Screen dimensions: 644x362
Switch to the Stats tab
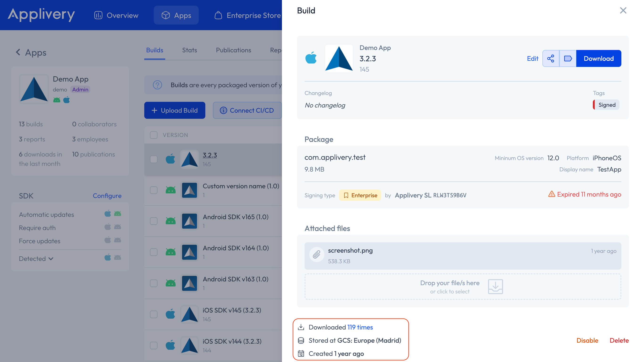pyautogui.click(x=189, y=50)
